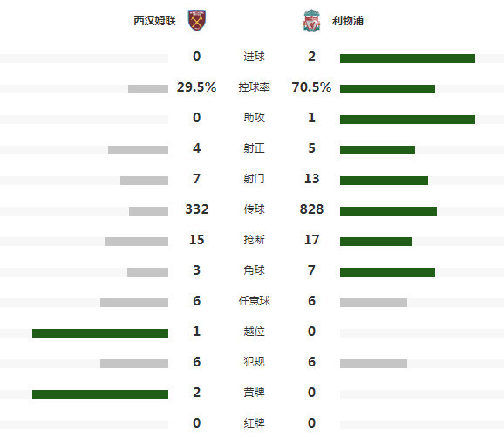Click West Ham's grey 抢断 bar
Screen dimensions: 504x445
point(136,242)
